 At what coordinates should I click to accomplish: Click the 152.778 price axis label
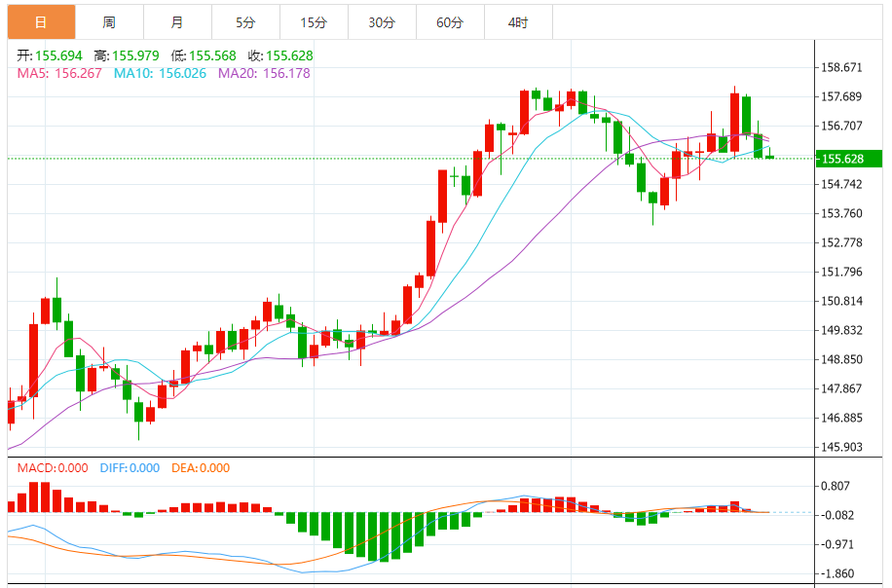tap(841, 242)
